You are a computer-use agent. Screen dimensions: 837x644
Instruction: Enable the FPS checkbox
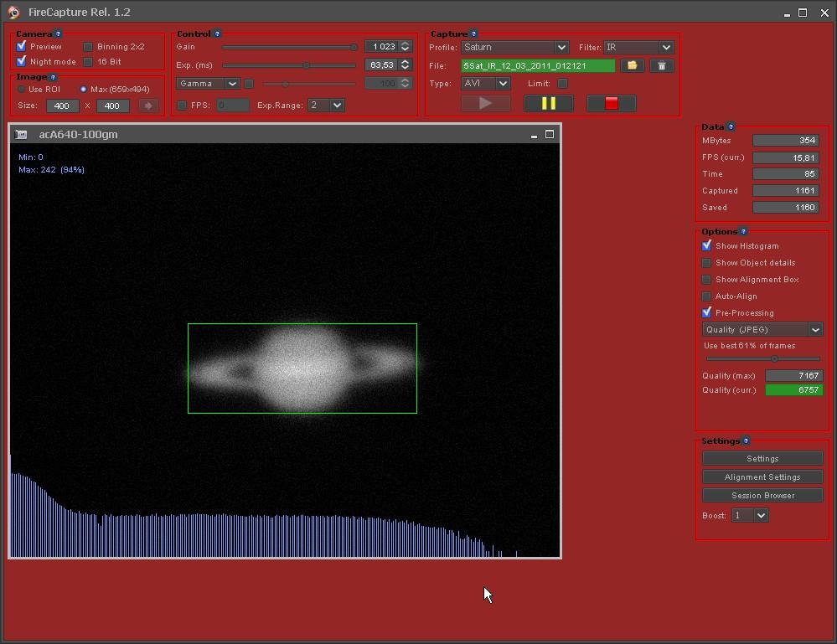[182, 106]
